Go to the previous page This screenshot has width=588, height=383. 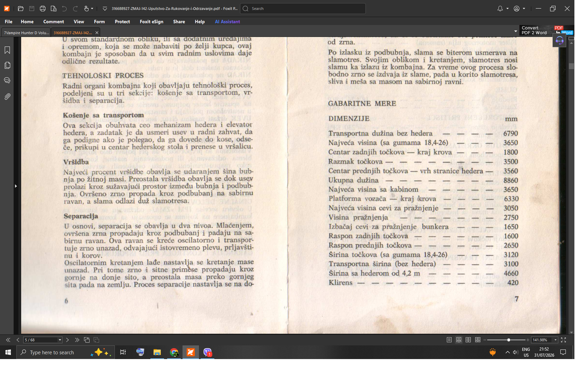coord(18,340)
